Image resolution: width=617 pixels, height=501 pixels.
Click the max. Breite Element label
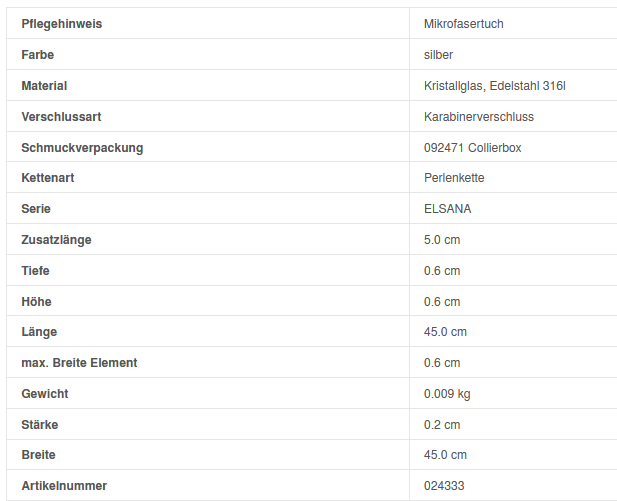(79, 363)
